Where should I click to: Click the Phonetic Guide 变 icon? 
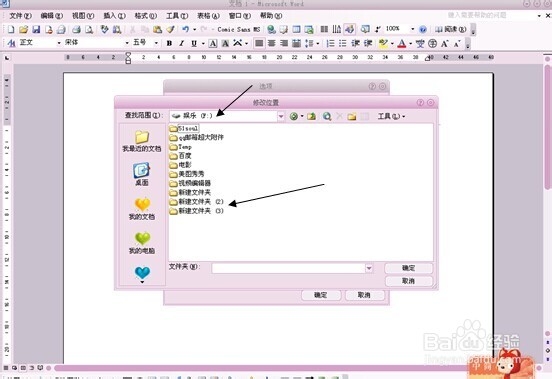point(420,44)
